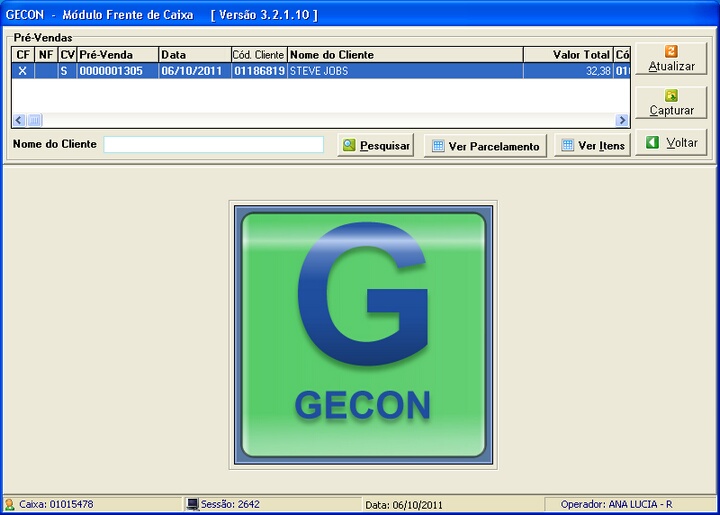Click the Nome do Cliente column header
This screenshot has height=515, width=720.
click(x=404, y=55)
